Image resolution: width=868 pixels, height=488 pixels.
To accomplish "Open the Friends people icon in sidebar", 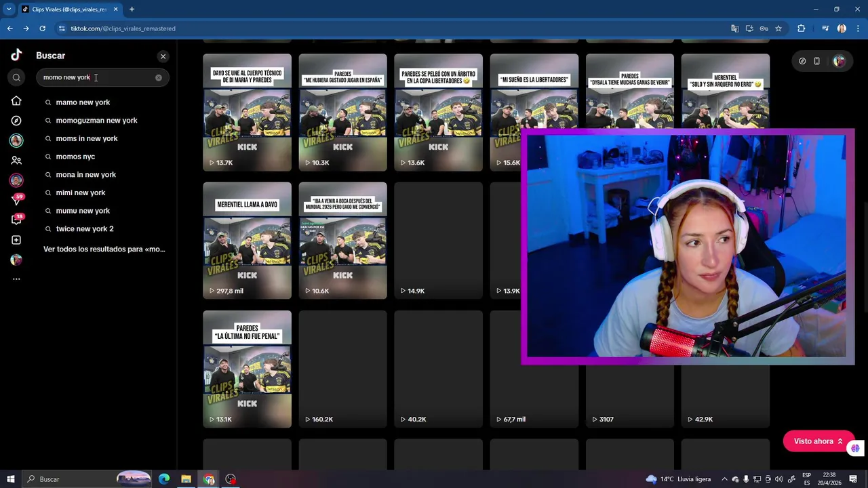I will tap(16, 161).
